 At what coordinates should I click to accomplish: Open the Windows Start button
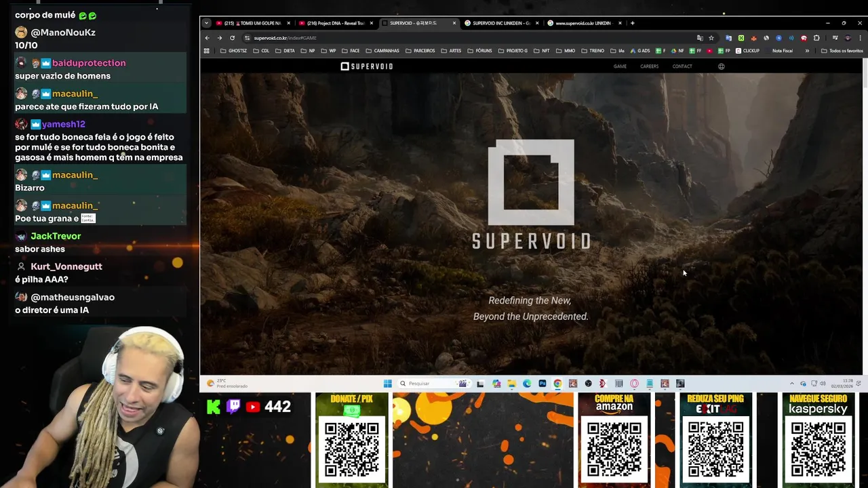tap(387, 384)
